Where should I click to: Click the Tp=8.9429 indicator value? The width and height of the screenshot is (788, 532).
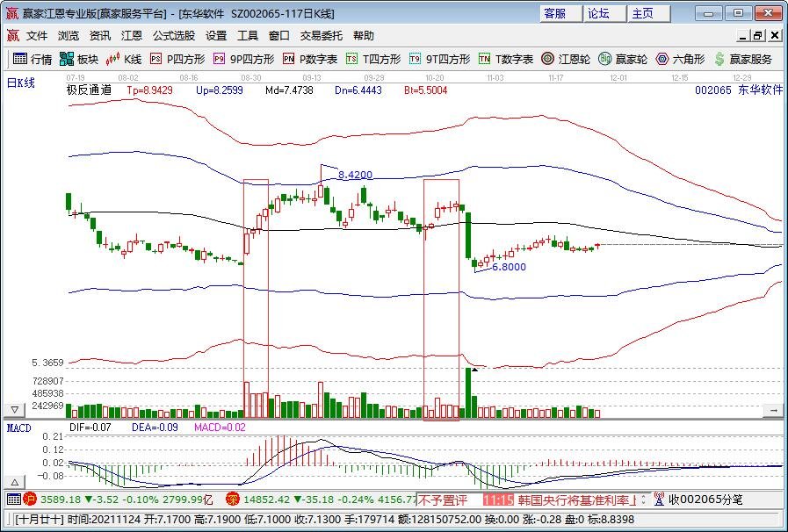coord(149,90)
